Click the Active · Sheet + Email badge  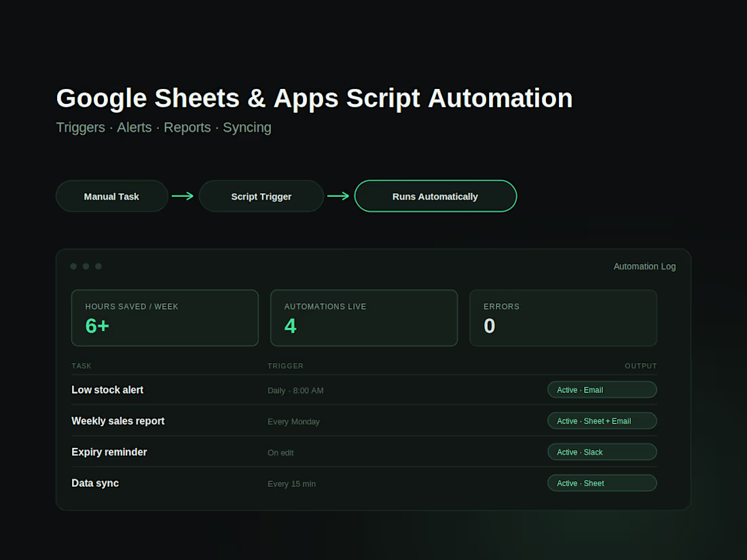point(602,421)
